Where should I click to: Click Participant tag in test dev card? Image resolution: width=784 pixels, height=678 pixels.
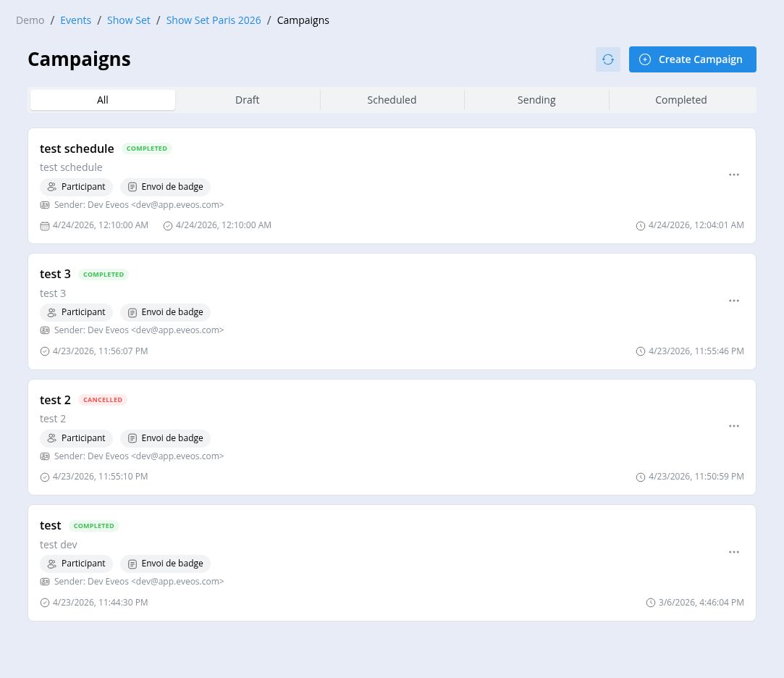pos(77,564)
